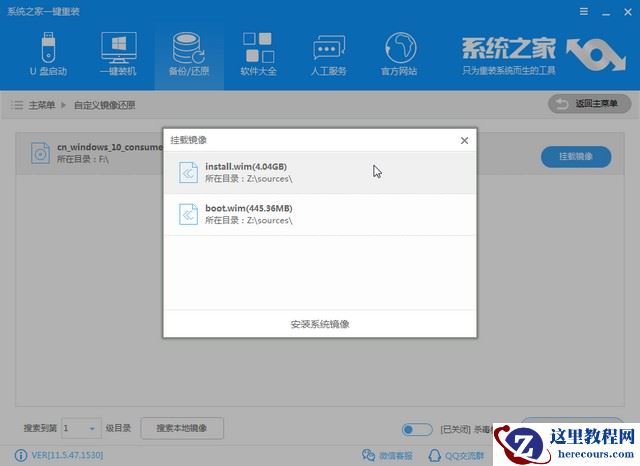Click the 挂载镜像 button on the right
Screen dimensions: 640x466
click(576, 157)
